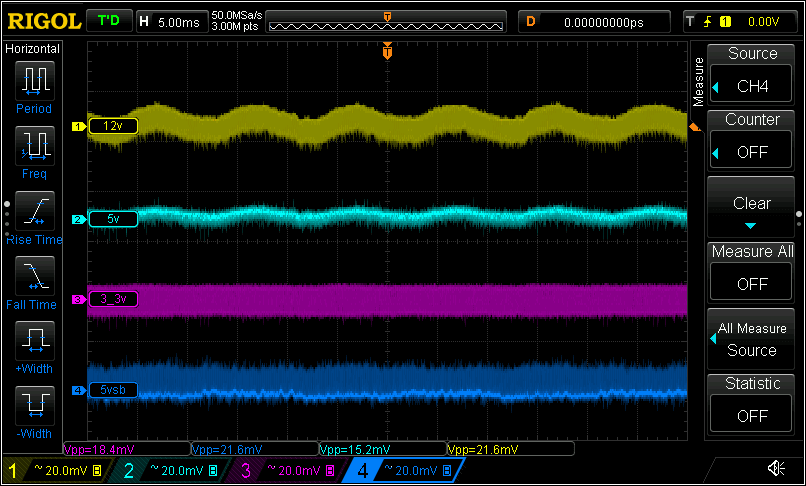Expand the Clear menu arrow
The height and width of the screenshot is (486, 806).
750,226
